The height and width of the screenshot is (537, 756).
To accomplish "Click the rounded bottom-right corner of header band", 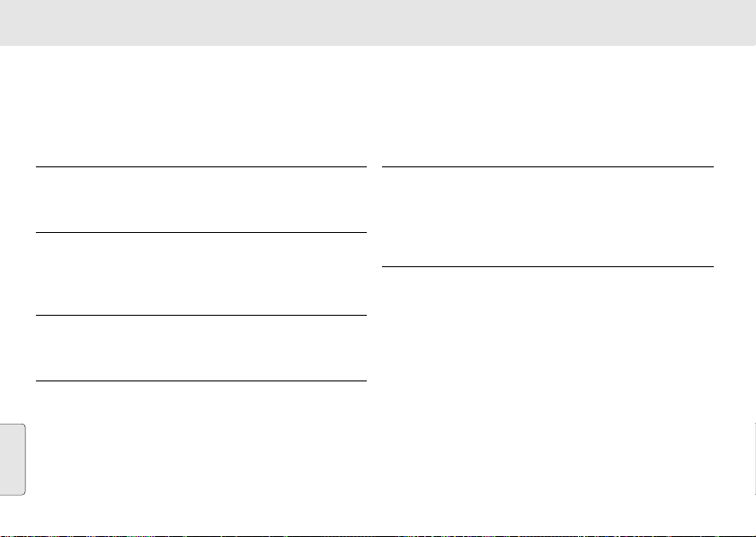I will pyautogui.click(x=752, y=43).
